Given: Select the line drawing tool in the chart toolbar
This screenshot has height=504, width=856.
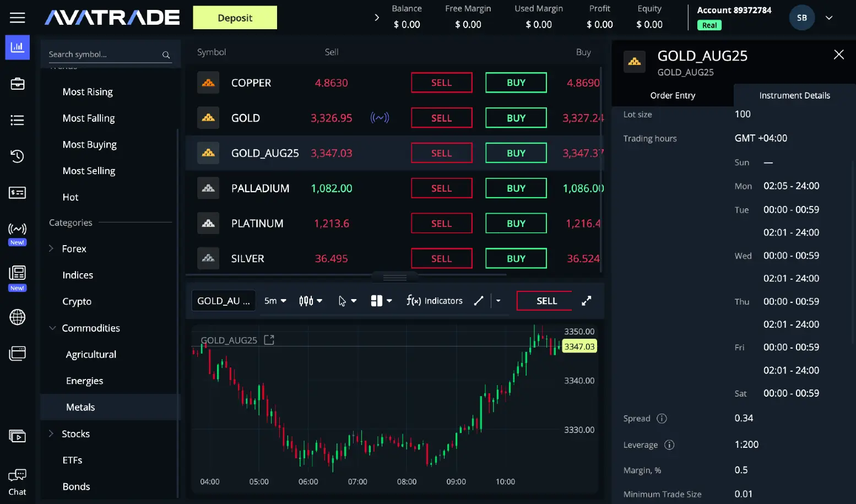Looking at the screenshot, I should [x=479, y=301].
